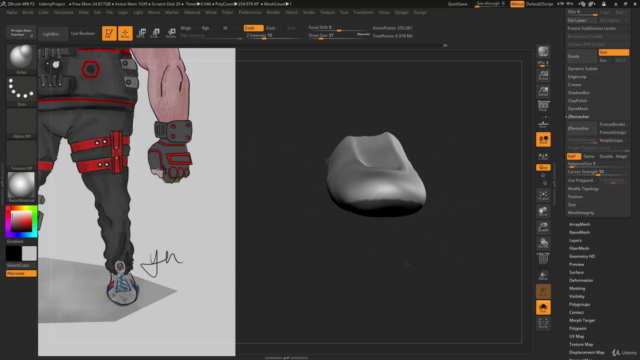The width and height of the screenshot is (640, 360).
Task: Toggle the Adapt option
Action: (x=621, y=156)
